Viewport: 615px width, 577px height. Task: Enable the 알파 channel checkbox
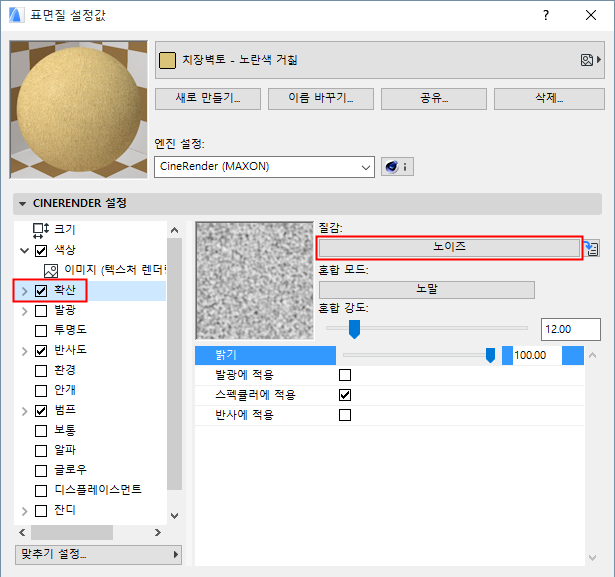[41, 451]
